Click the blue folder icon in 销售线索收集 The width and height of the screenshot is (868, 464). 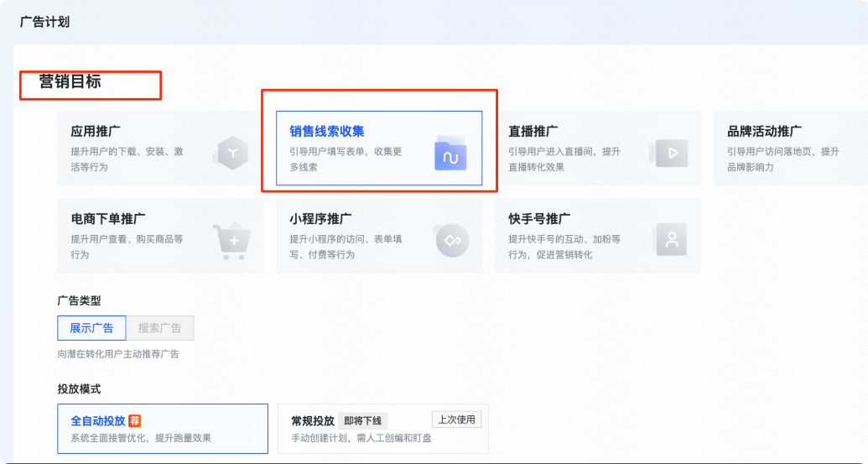(x=450, y=153)
